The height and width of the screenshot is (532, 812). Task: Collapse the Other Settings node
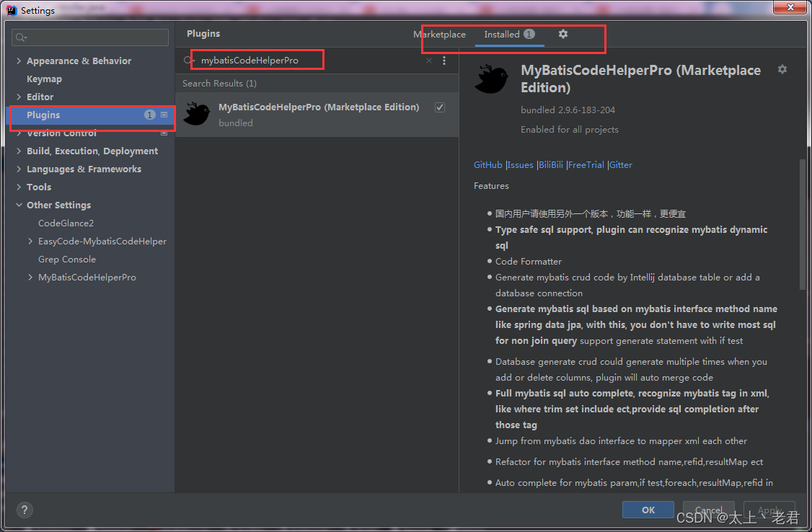pos(19,205)
